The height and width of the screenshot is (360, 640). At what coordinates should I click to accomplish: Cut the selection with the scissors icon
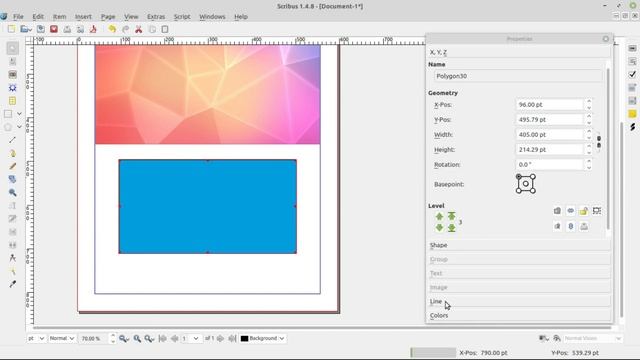point(139,29)
